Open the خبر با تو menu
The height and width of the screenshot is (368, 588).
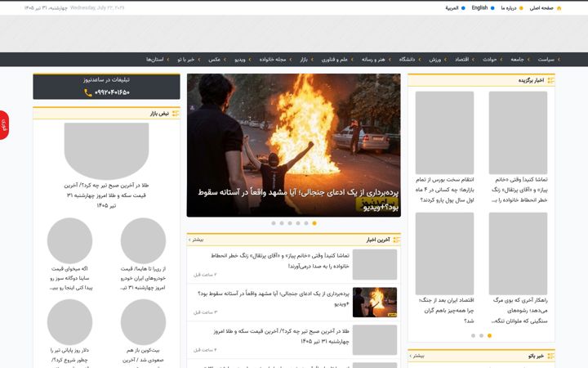pyautogui.click(x=186, y=60)
